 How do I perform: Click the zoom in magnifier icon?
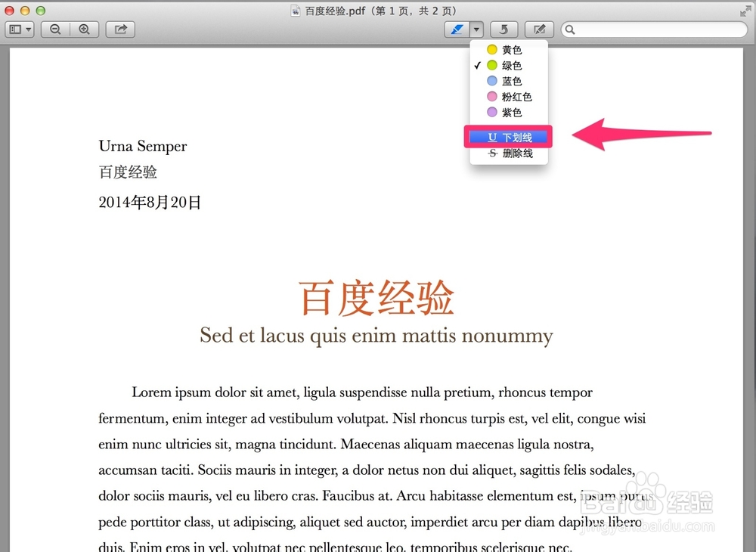85,29
